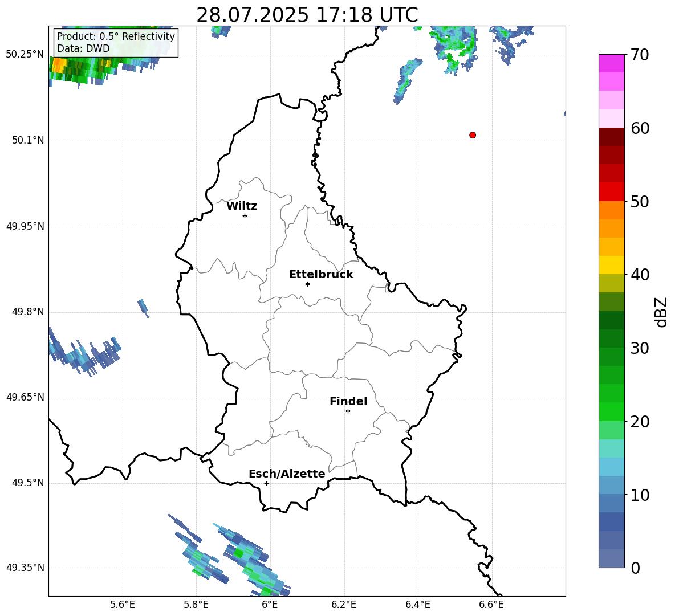
Task: Click the 6.4°E longitude label
Action: point(418,605)
